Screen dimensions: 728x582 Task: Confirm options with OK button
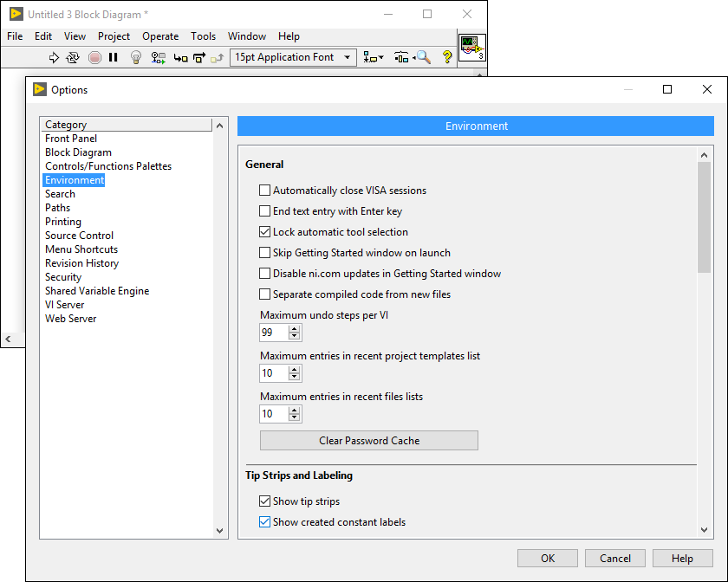coord(548,559)
